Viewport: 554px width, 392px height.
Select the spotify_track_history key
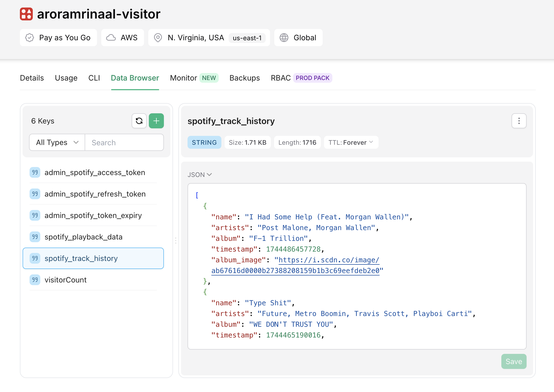(93, 258)
